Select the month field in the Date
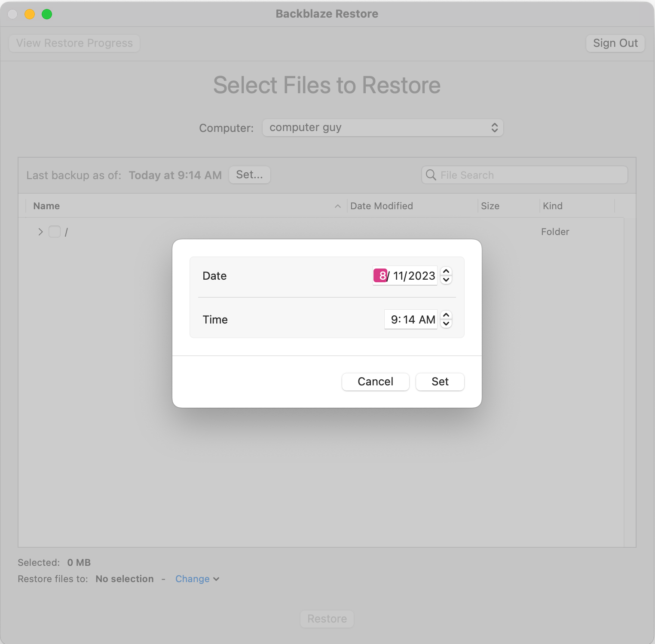Viewport: 655px width, 644px height. pos(380,276)
